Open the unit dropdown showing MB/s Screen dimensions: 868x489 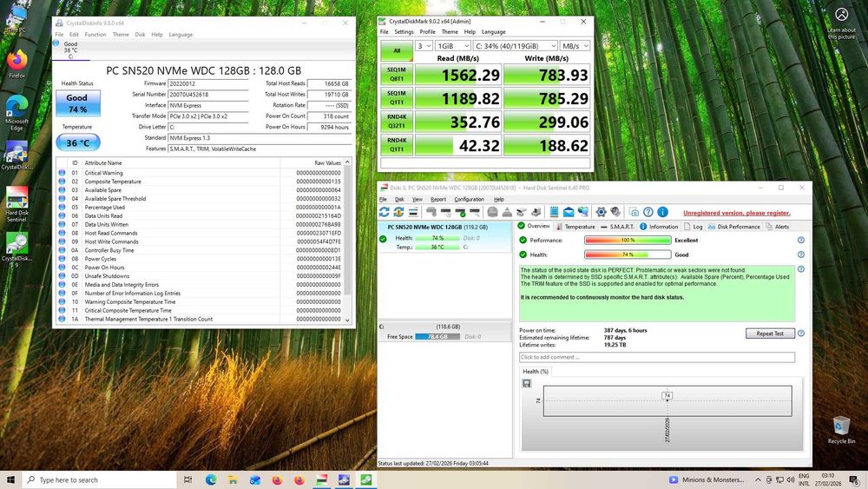(x=575, y=46)
